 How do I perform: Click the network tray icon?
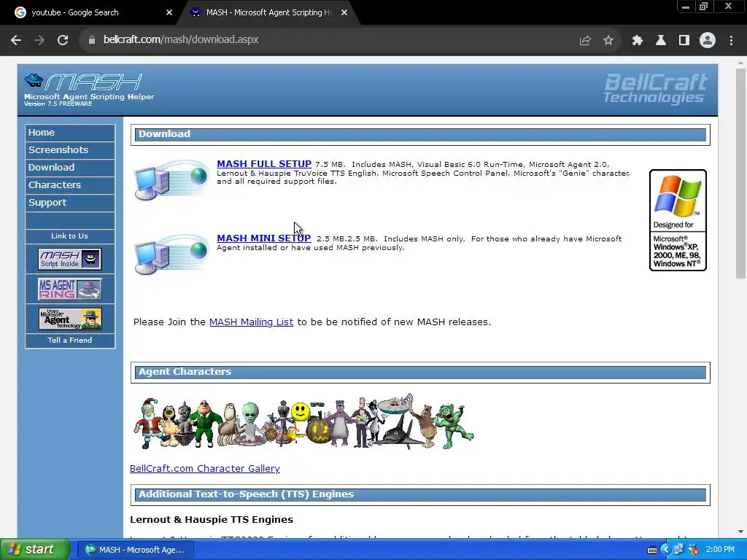(x=679, y=550)
